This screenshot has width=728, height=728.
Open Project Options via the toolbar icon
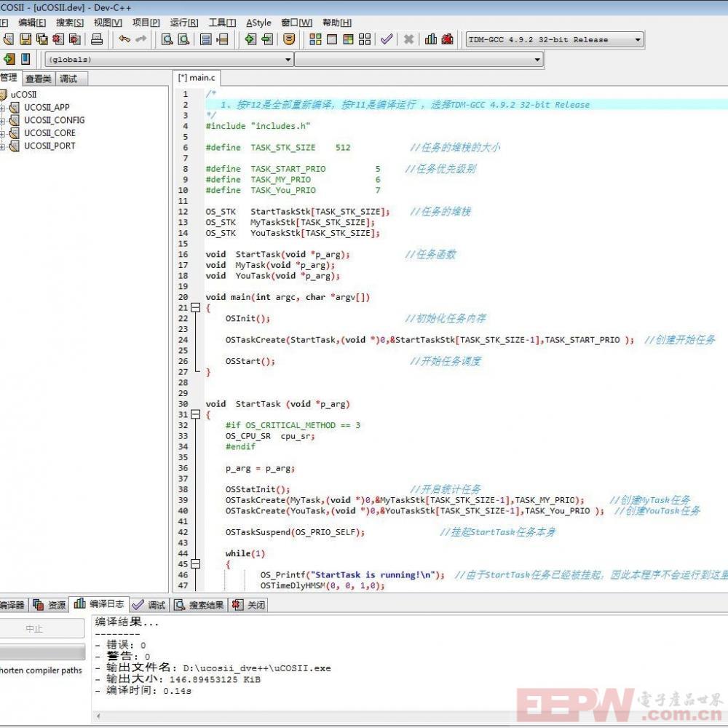pos(289,39)
